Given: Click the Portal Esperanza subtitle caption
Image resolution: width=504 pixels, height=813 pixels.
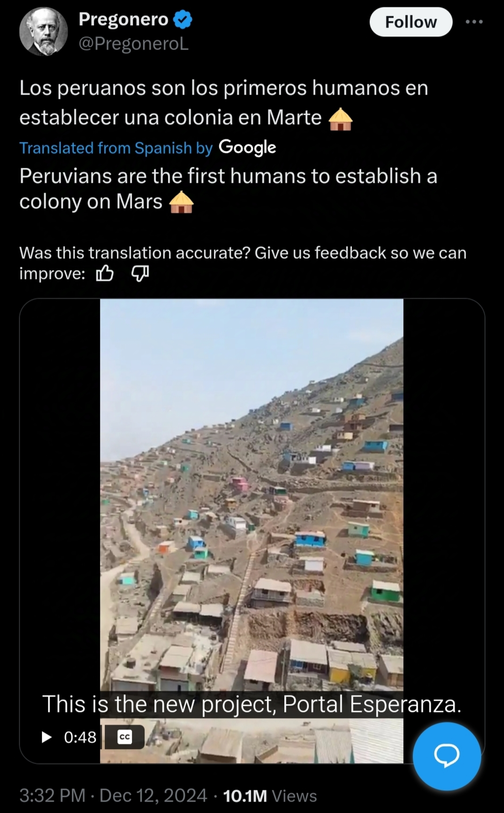Looking at the screenshot, I should coord(252,704).
